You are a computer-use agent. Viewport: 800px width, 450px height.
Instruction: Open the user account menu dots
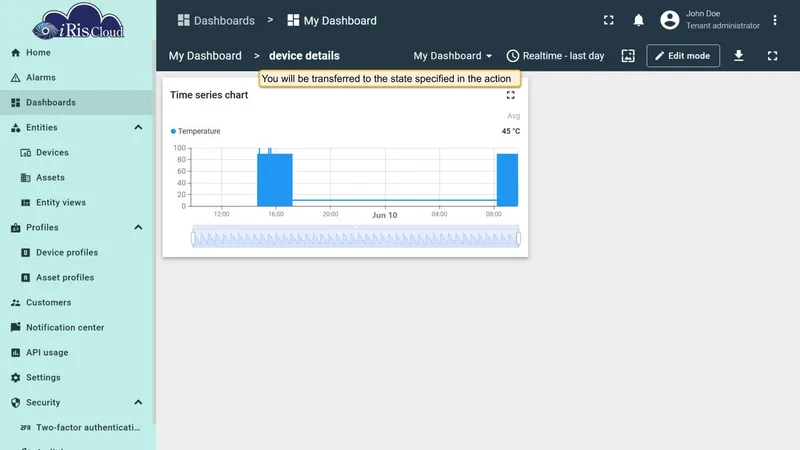coord(774,20)
